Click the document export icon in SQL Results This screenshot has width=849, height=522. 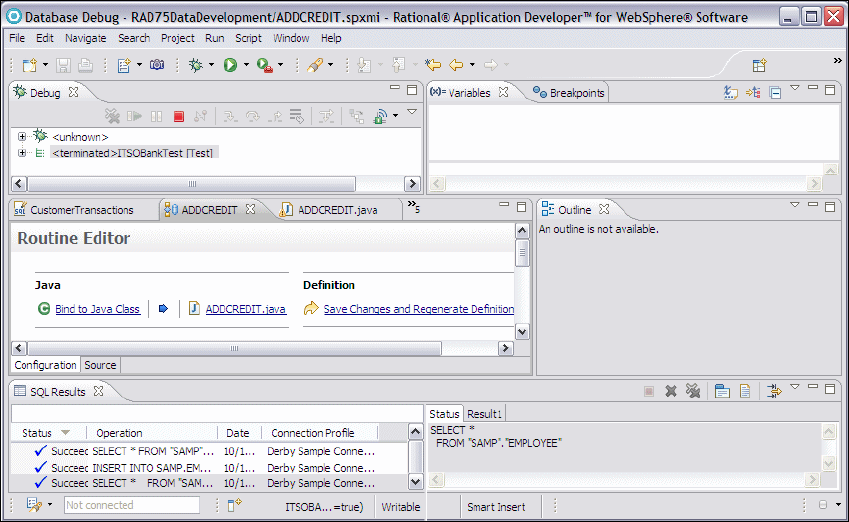coord(745,391)
